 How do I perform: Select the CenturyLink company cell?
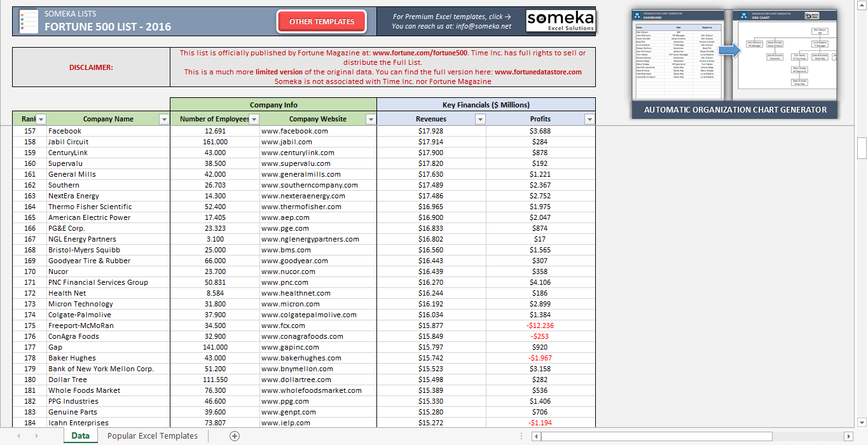pyautogui.click(x=109, y=153)
